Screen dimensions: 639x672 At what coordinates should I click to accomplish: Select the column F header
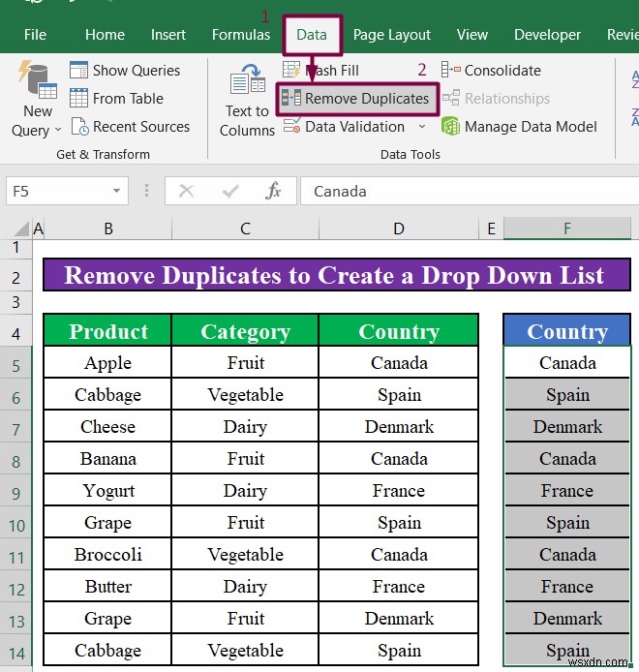pyautogui.click(x=567, y=229)
